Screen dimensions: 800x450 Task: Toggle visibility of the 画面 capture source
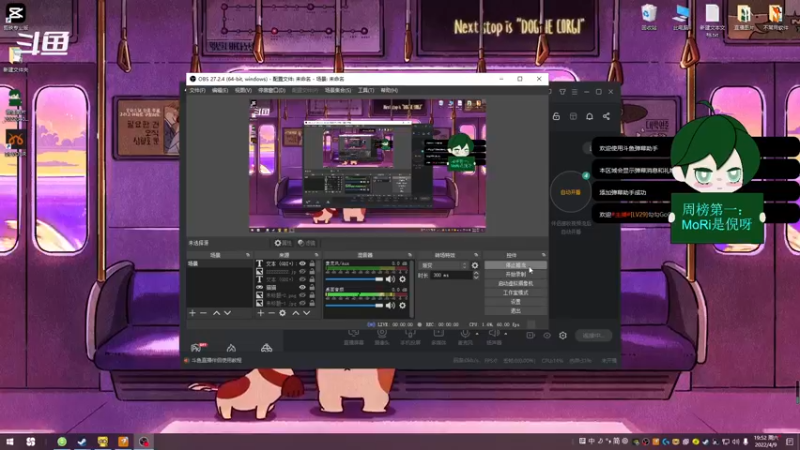coord(302,287)
